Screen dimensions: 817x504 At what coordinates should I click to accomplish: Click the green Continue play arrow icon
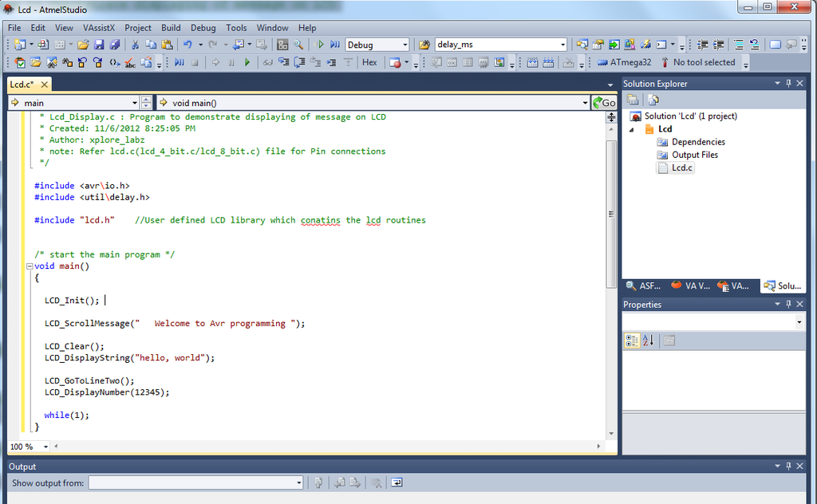[247, 62]
